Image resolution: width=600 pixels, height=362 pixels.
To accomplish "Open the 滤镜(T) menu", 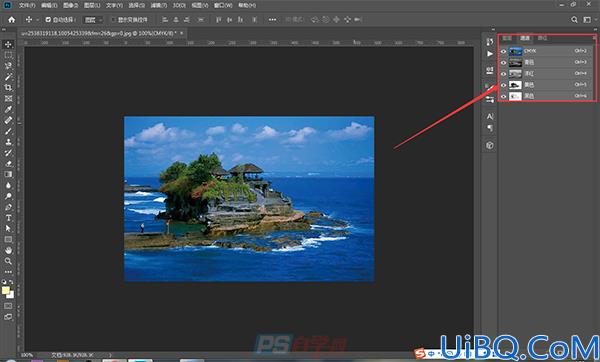I will [x=158, y=5].
